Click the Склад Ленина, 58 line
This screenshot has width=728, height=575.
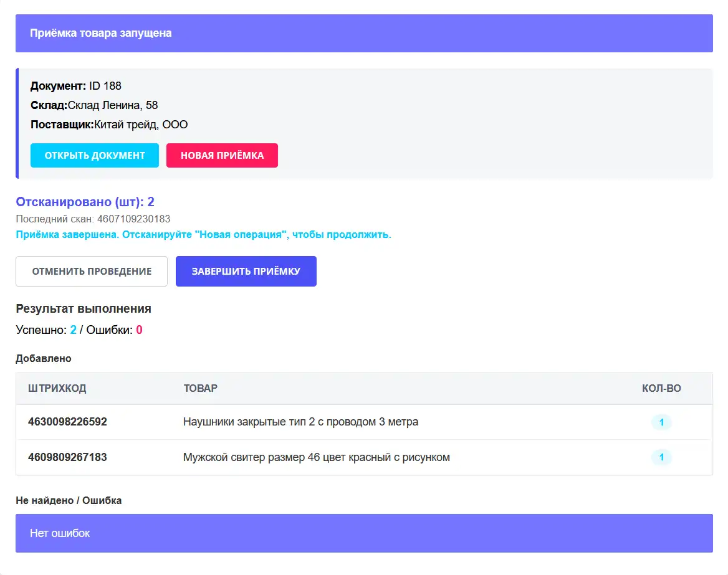click(x=94, y=105)
